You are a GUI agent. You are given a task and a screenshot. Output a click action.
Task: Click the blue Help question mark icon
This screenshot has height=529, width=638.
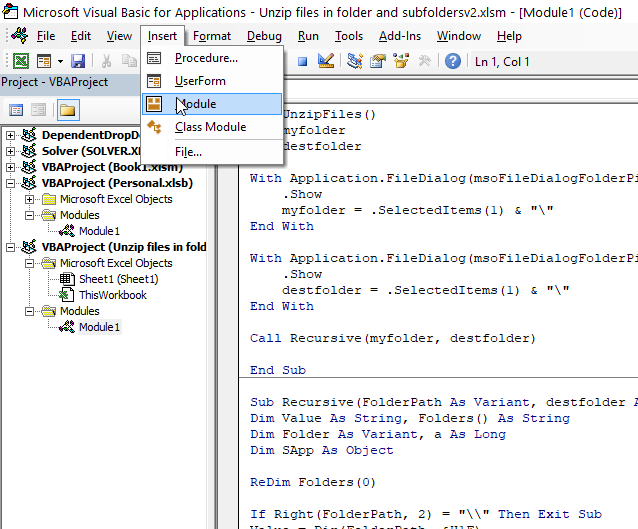point(452,61)
